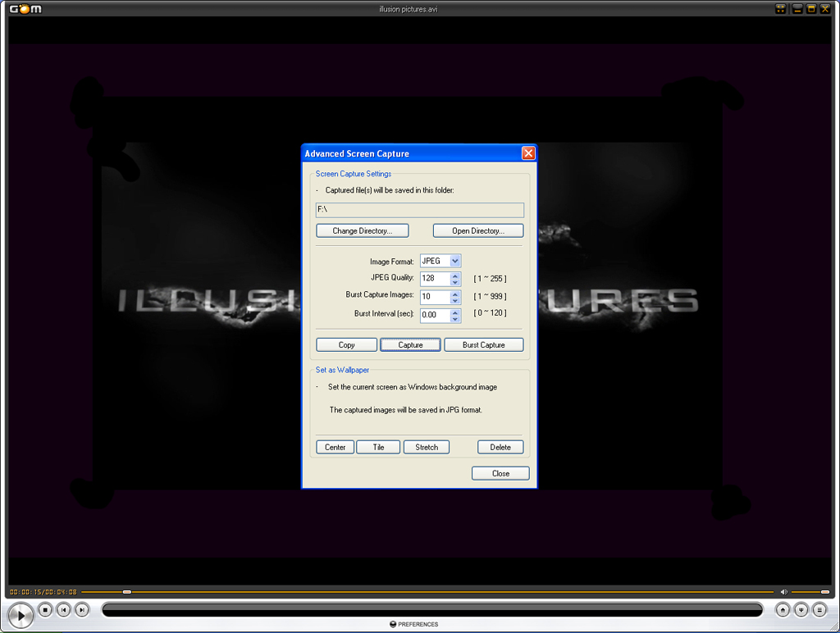Screen dimensions: 840x633
Task: Decrease Burst Capture Images with down arrow
Action: pyautogui.click(x=455, y=300)
